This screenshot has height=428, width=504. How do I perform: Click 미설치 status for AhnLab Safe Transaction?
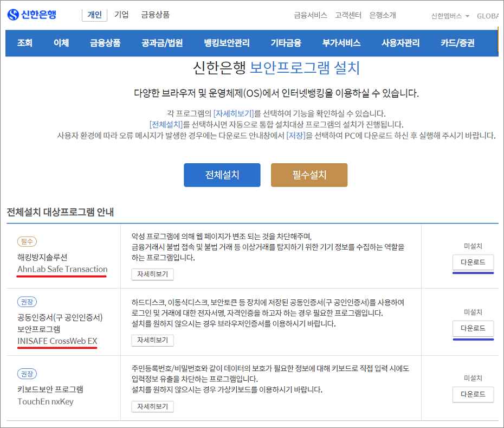[473, 246]
